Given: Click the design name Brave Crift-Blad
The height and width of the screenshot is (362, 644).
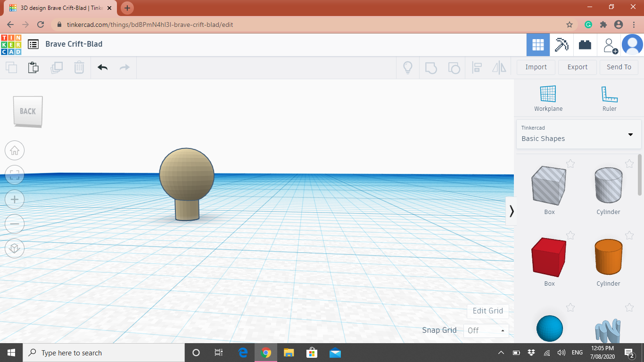Looking at the screenshot, I should 74,44.
